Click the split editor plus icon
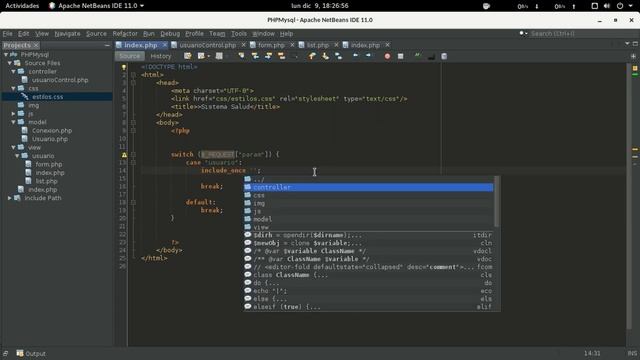 coord(633,56)
